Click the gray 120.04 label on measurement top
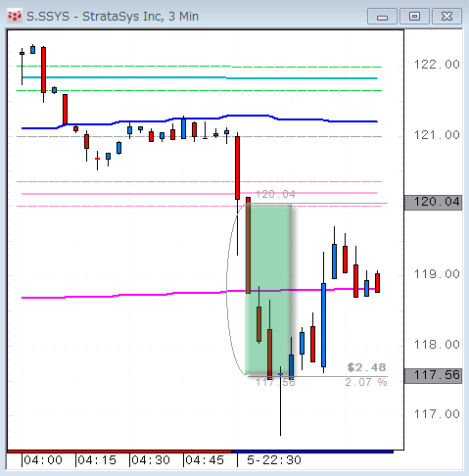This screenshot has width=469, height=476. [x=275, y=194]
